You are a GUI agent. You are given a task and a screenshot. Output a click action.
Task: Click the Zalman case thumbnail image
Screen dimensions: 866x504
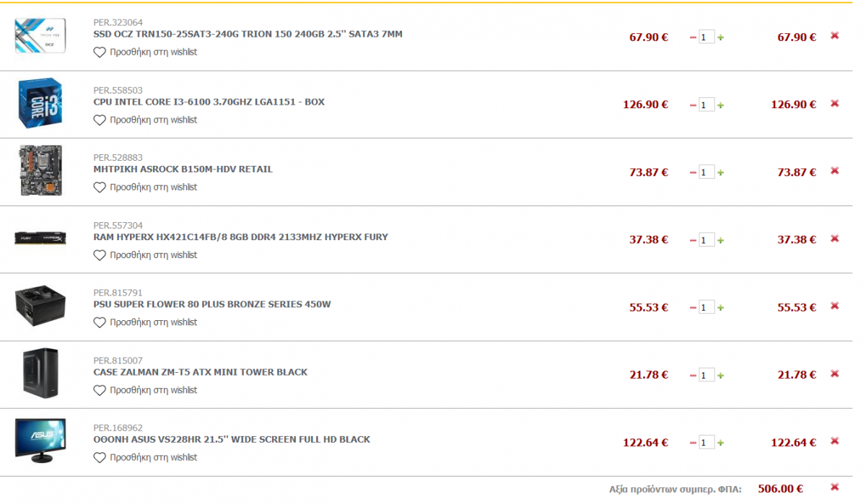40,373
